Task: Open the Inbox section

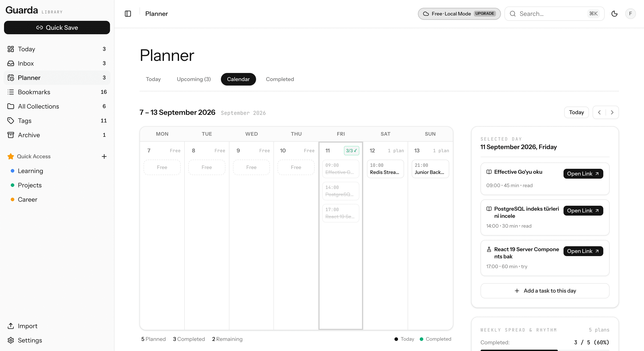Action: tap(57, 63)
